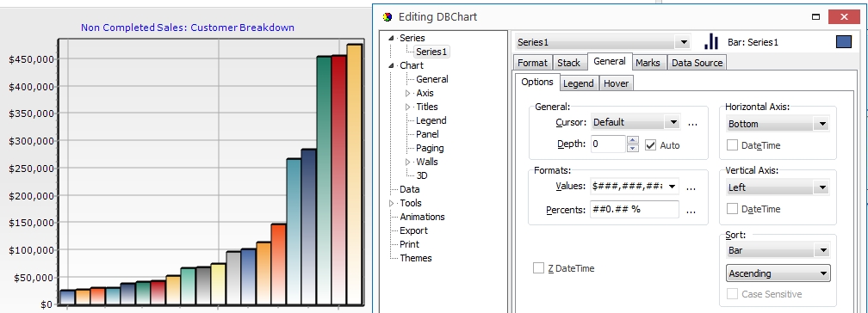Image resolution: width=868 pixels, height=313 pixels.
Task: Switch to the Format tab
Action: (532, 63)
